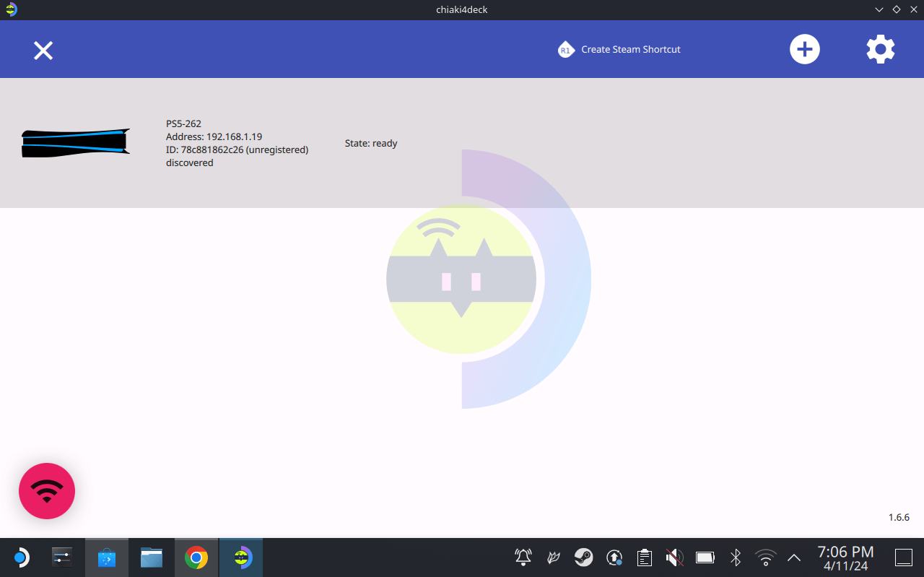Click the muted volume tray icon
This screenshot has height=577, width=924.
click(x=674, y=558)
